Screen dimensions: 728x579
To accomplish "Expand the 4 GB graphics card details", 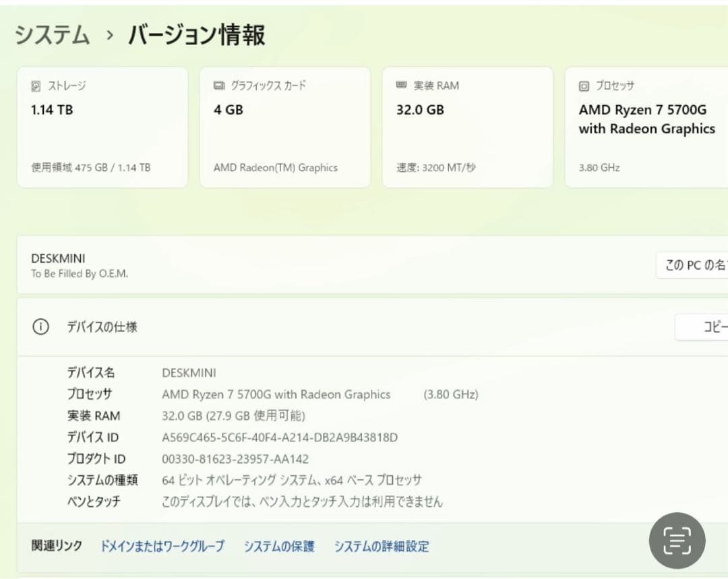I will pos(284,125).
